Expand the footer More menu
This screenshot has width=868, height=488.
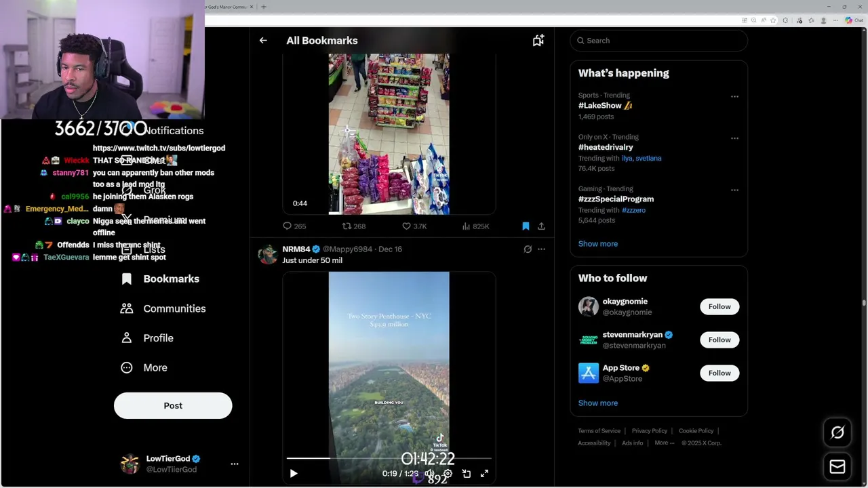click(x=665, y=443)
